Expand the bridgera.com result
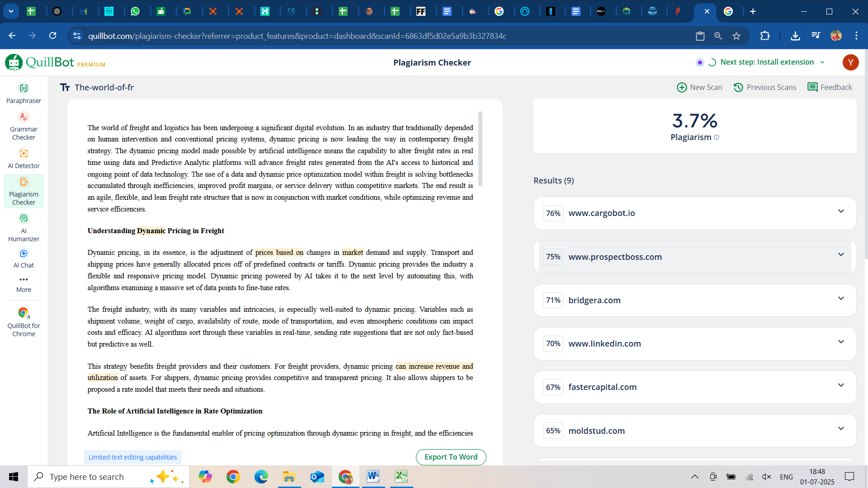The image size is (868, 488). point(840,299)
